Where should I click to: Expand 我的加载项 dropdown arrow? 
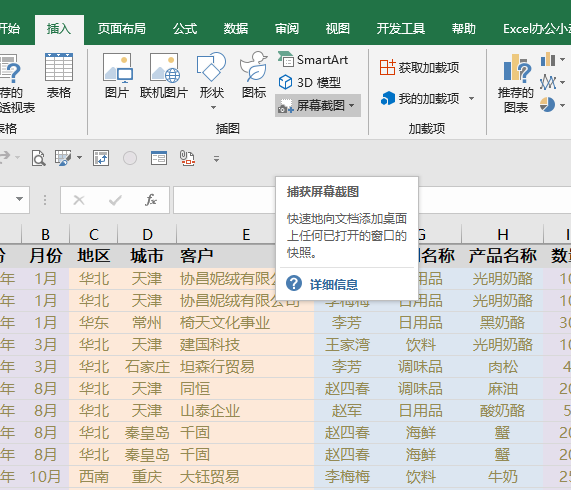[472, 98]
